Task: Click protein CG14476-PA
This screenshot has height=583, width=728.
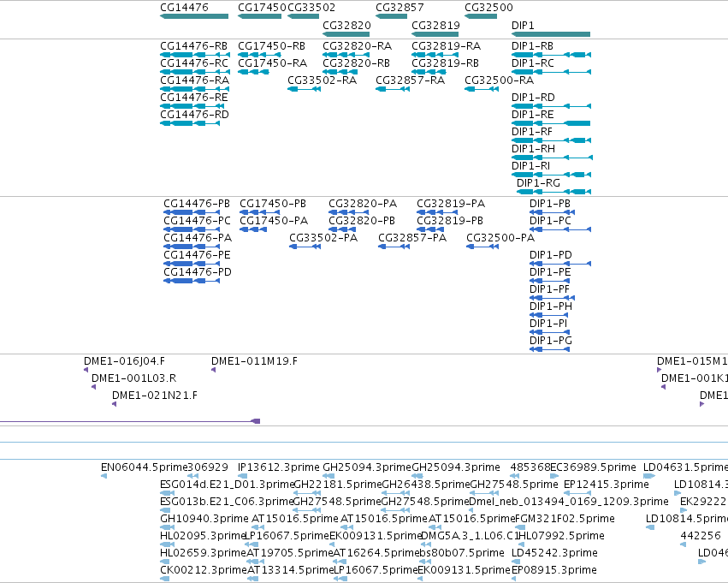Action: (x=198, y=238)
